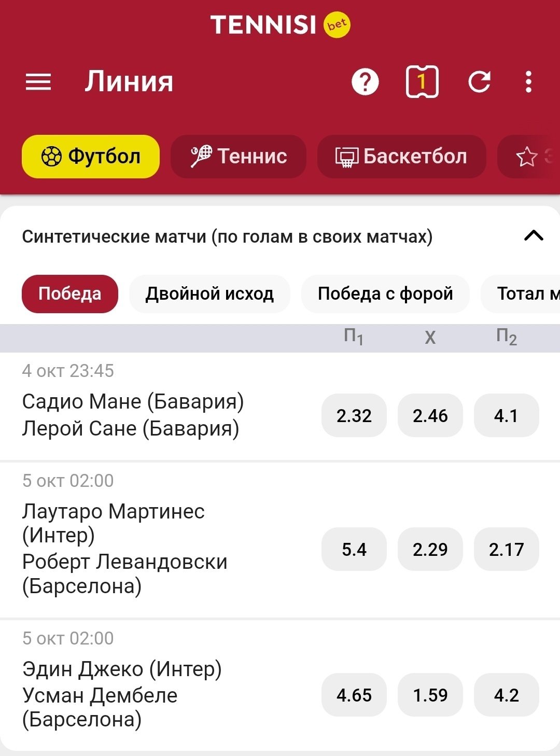Open the hamburger navigation menu

pos(38,82)
